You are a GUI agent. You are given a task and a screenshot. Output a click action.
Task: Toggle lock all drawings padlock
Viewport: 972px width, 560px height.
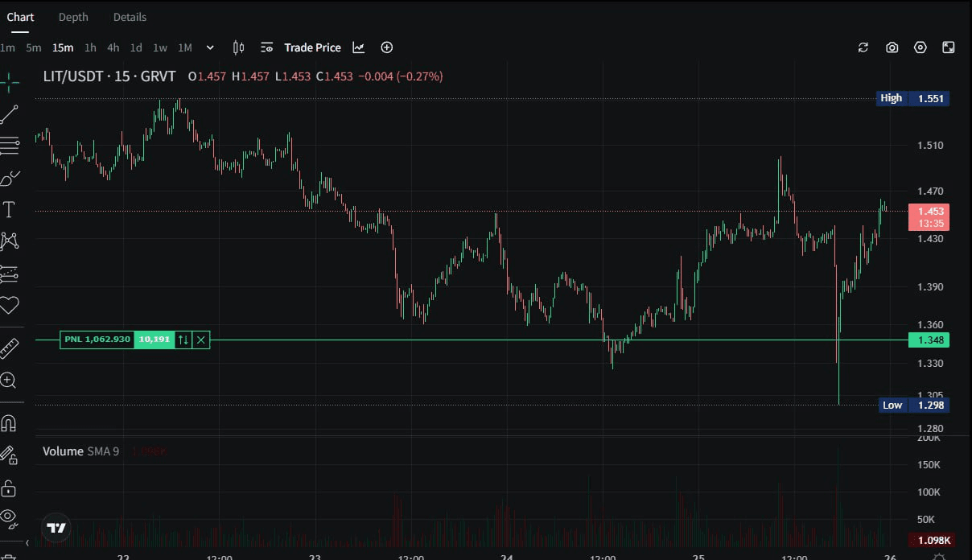point(10,488)
